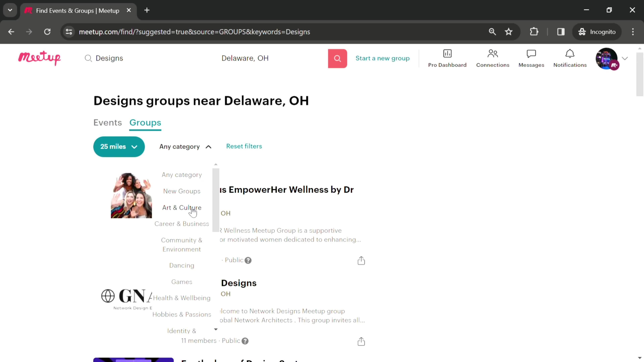Click EmpowerHer group photo thumbnail
Viewport: 644px width, 362px height.
pyautogui.click(x=131, y=195)
